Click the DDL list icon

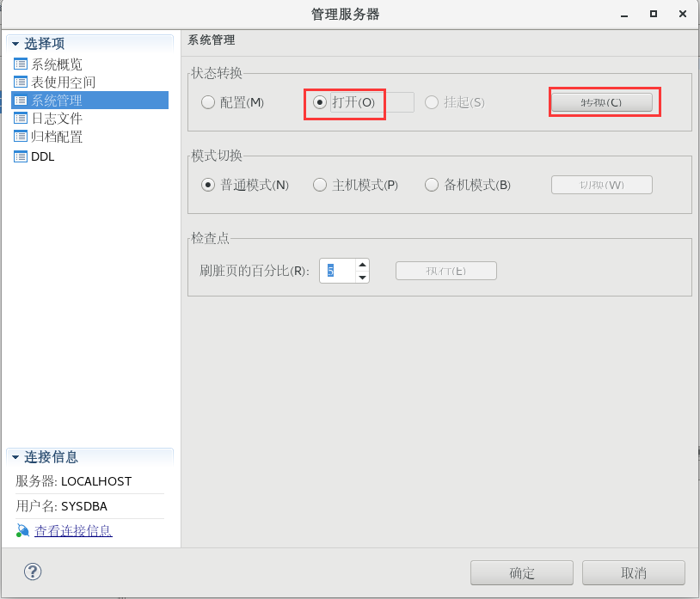coord(21,156)
